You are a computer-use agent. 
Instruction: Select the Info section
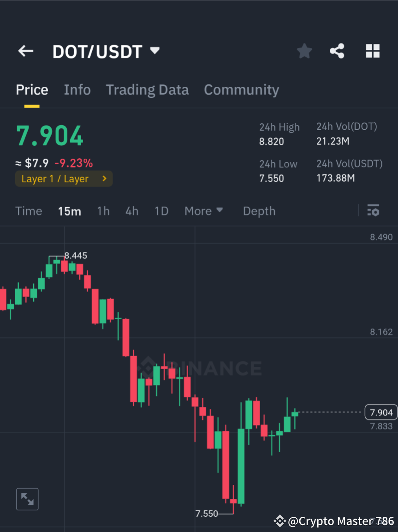click(77, 90)
